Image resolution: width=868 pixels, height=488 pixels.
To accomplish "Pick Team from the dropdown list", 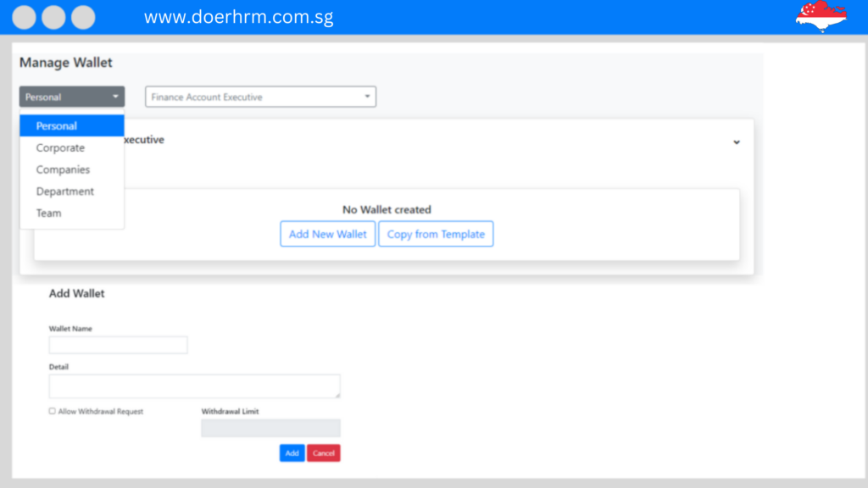I will [x=72, y=213].
